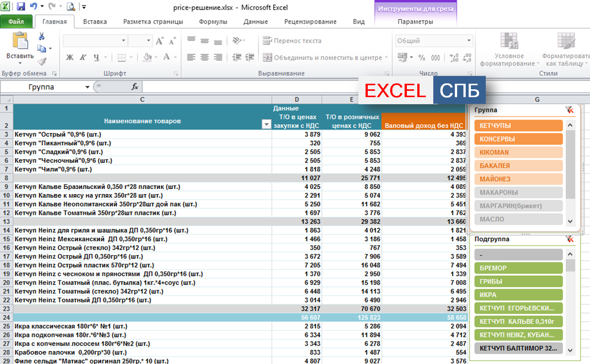Open the Формулы ribbon tab
The height and width of the screenshot is (364, 590).
click(x=213, y=22)
